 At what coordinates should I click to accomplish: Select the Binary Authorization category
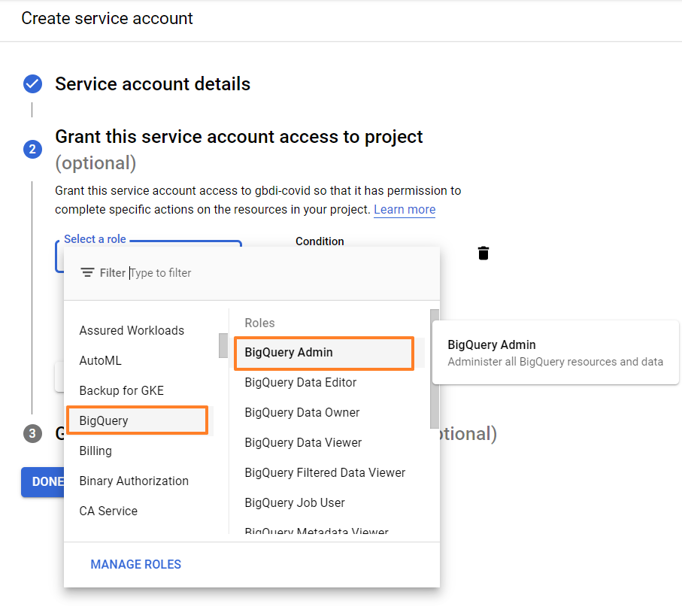coord(134,481)
